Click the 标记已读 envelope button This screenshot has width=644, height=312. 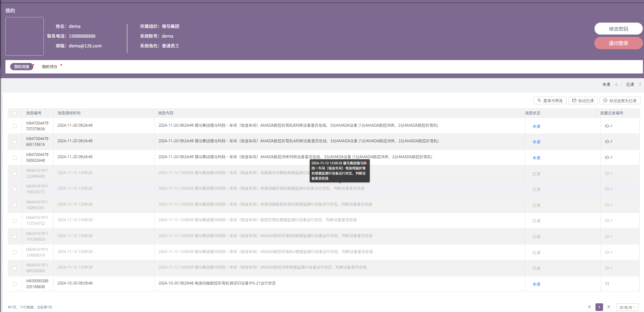(x=583, y=101)
